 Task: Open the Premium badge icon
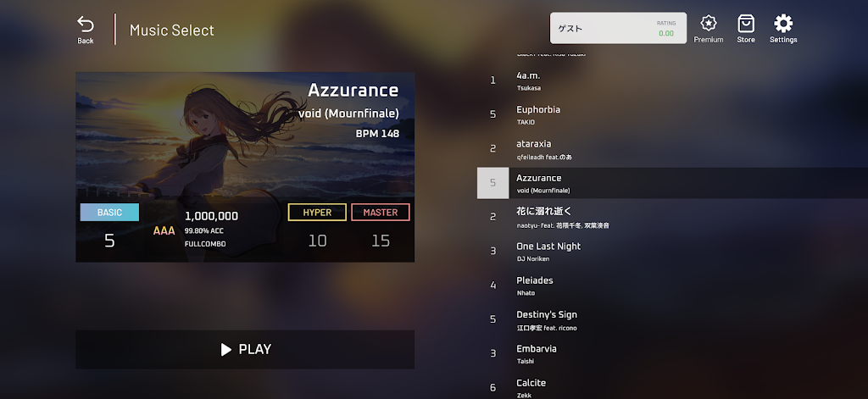click(x=708, y=24)
